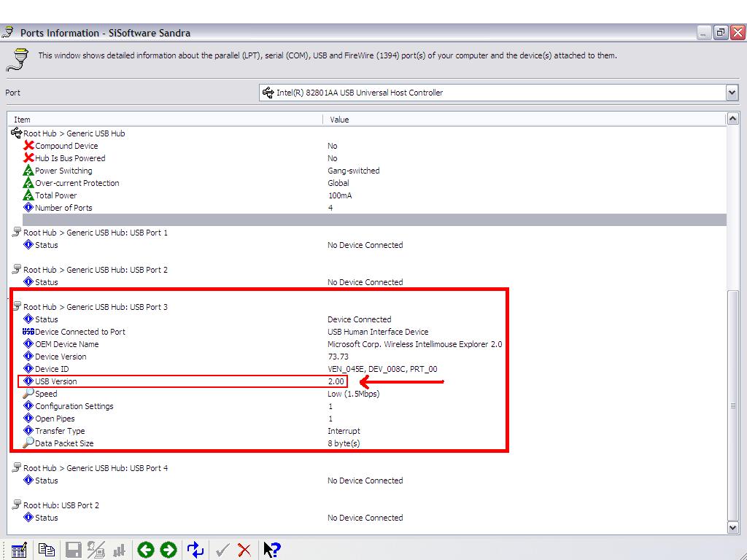Image resolution: width=747 pixels, height=560 pixels.
Task: Refresh with the blue arrows icon
Action: point(196,550)
